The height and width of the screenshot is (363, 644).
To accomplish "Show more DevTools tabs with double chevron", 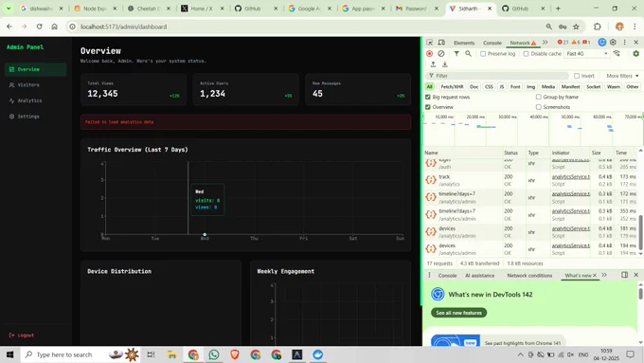I will (x=545, y=43).
